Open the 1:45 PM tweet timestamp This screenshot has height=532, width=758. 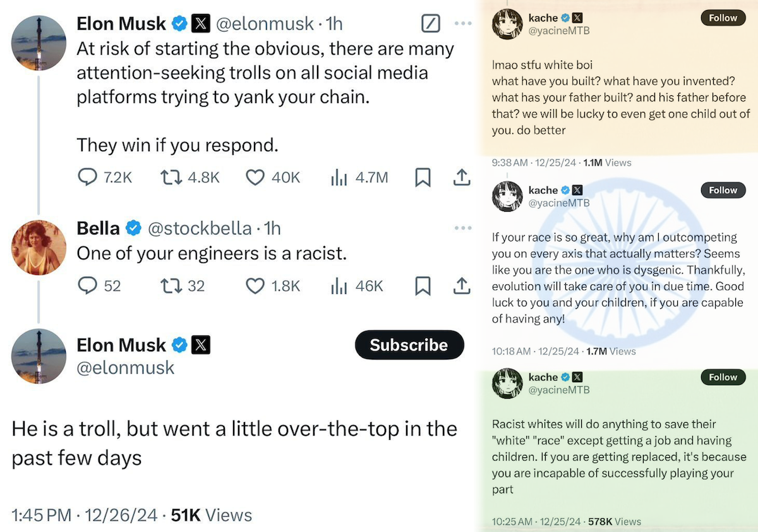click(x=40, y=515)
